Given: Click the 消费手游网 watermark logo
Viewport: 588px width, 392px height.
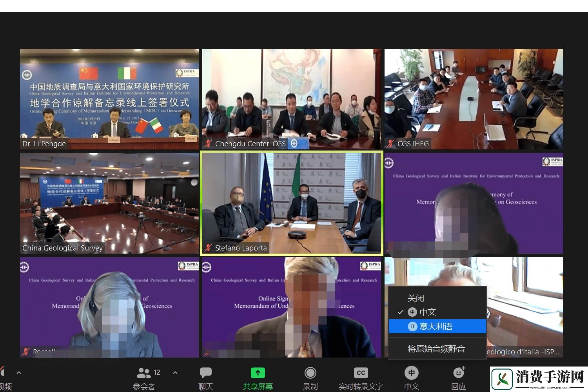Looking at the screenshot, I should [x=539, y=379].
